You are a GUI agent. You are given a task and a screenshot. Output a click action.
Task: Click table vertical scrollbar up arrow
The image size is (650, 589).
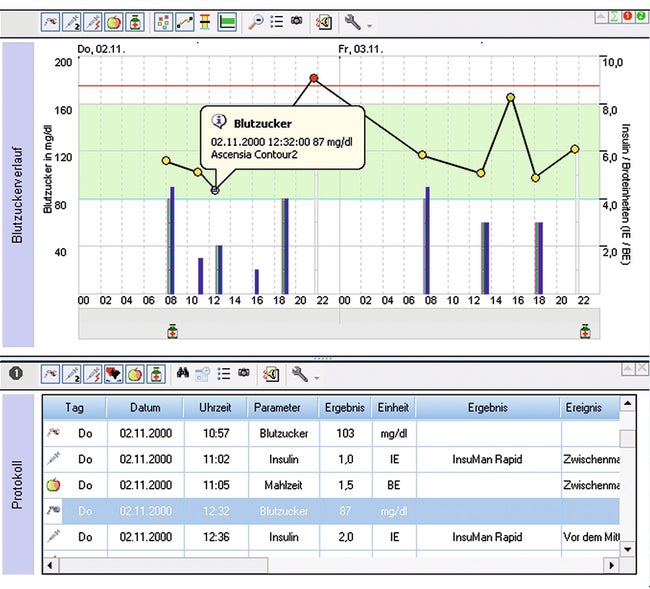click(x=628, y=404)
